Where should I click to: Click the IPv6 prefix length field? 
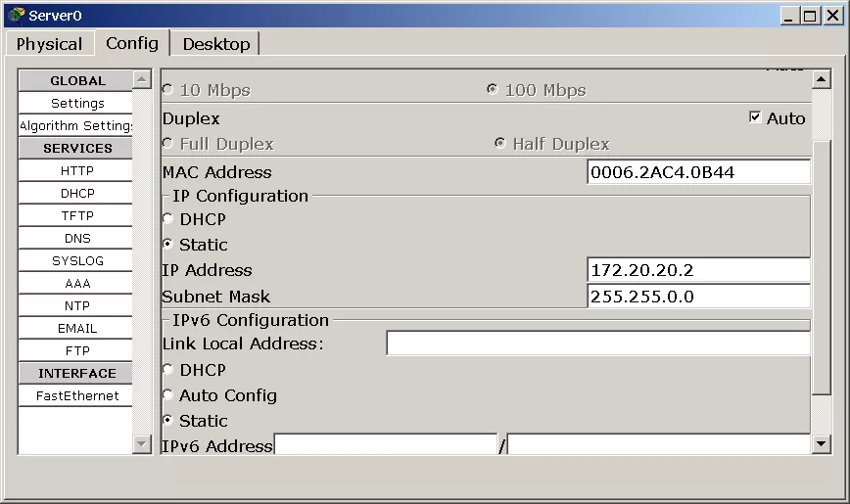coord(659,444)
